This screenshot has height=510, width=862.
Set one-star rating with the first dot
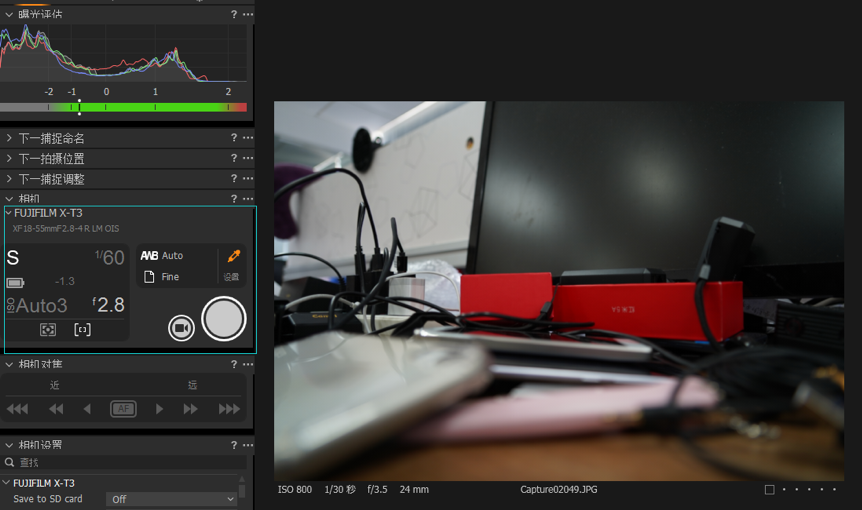[x=784, y=489]
